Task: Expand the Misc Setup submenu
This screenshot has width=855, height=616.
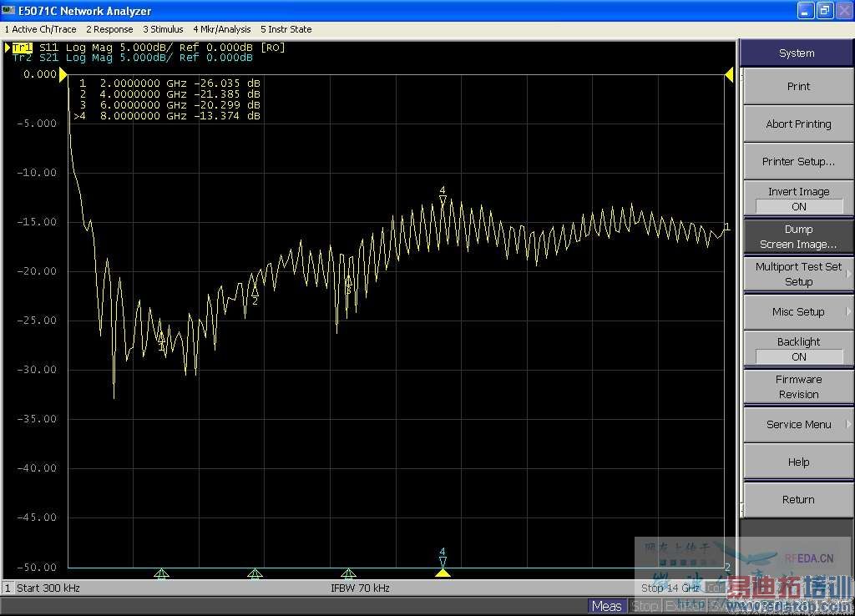Action: pyautogui.click(x=798, y=311)
